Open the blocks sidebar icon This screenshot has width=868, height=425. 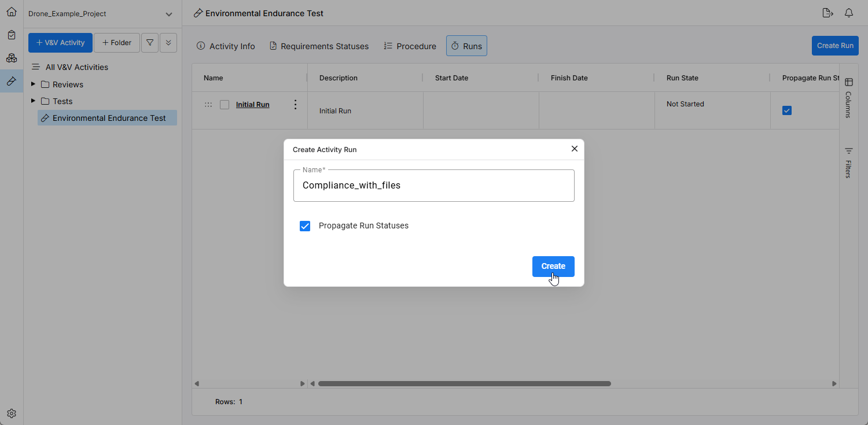click(x=12, y=58)
